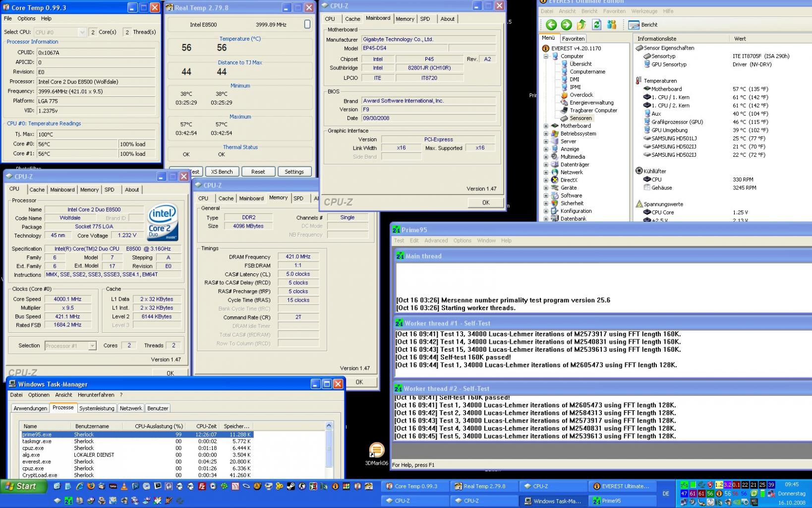Click the Main thread sub-window title in Prime95
812x508 pixels.
(x=602, y=256)
